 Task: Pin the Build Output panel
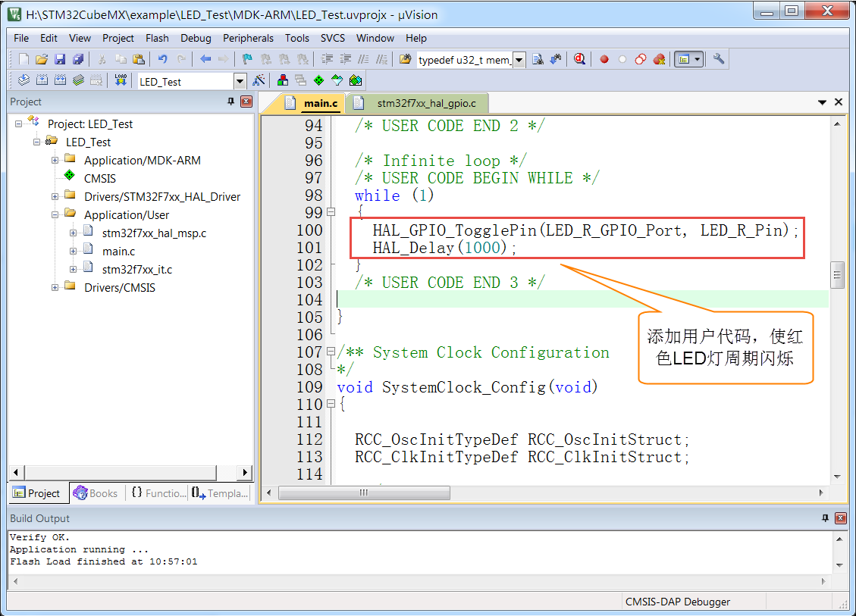pos(825,518)
